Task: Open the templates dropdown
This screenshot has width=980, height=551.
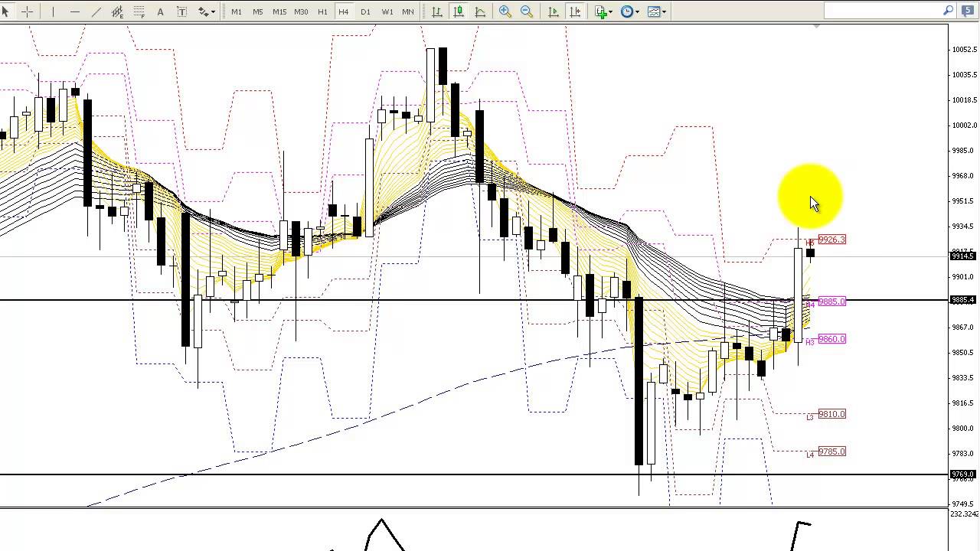Action: [x=657, y=11]
